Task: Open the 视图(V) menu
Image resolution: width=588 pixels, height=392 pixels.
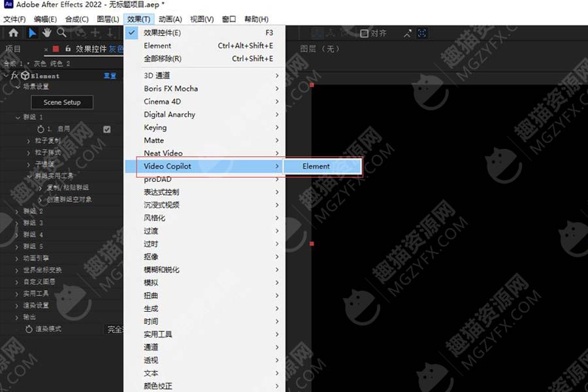Action: click(202, 19)
